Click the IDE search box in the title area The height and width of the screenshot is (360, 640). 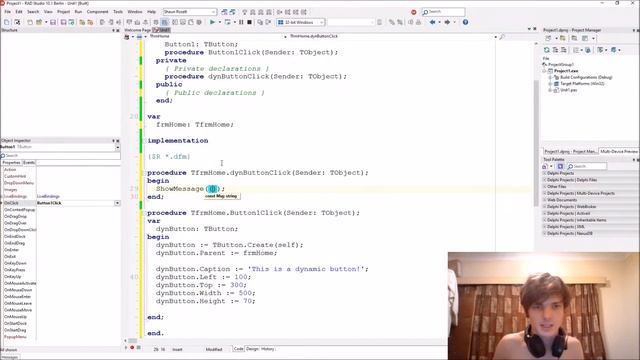(x=443, y=12)
